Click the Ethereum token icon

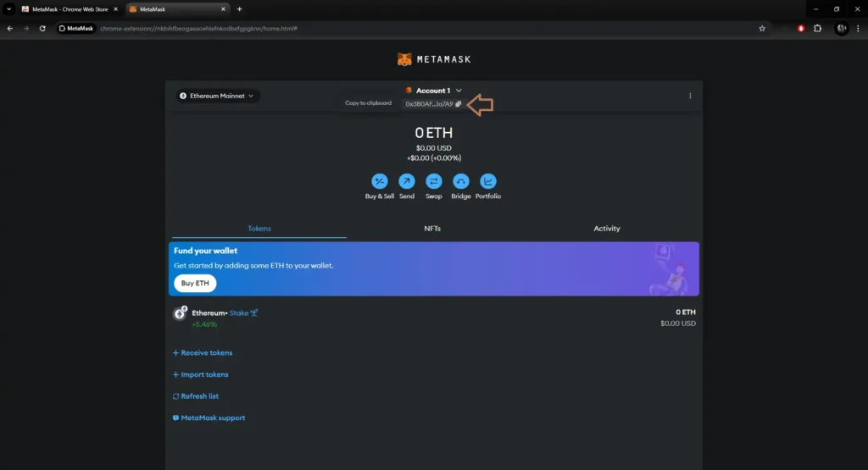click(x=180, y=313)
